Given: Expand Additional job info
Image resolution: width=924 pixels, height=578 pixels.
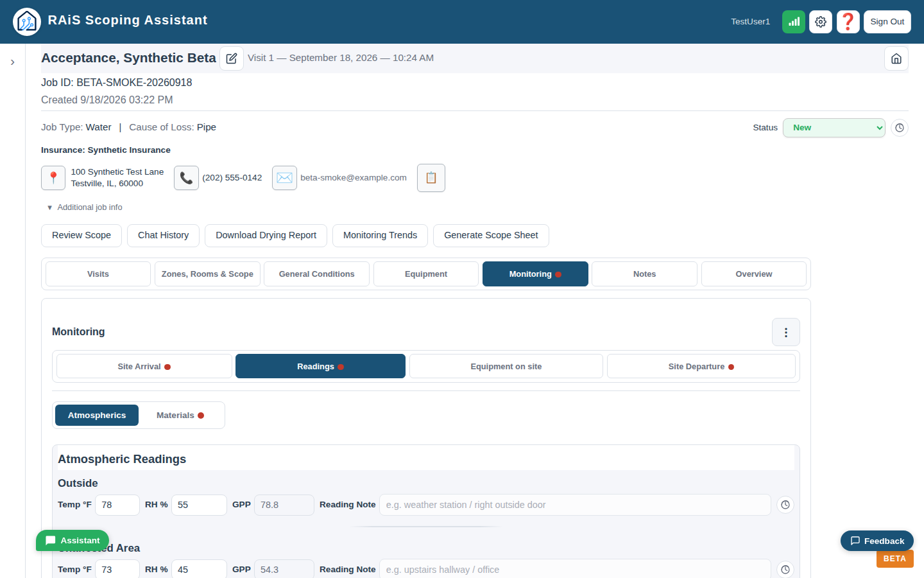Looking at the screenshot, I should (x=85, y=207).
